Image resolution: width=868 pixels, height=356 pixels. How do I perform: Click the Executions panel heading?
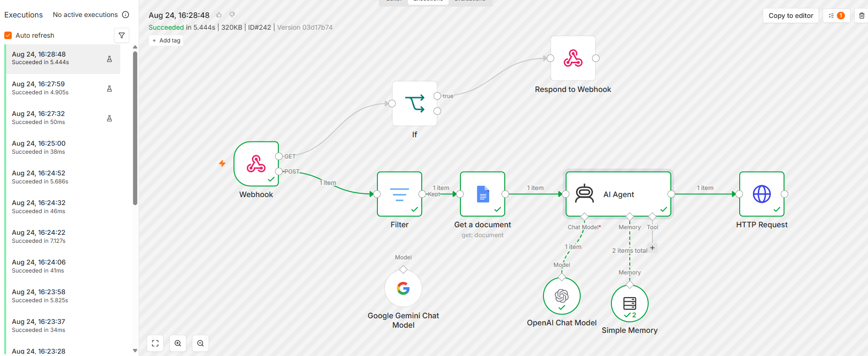point(24,15)
